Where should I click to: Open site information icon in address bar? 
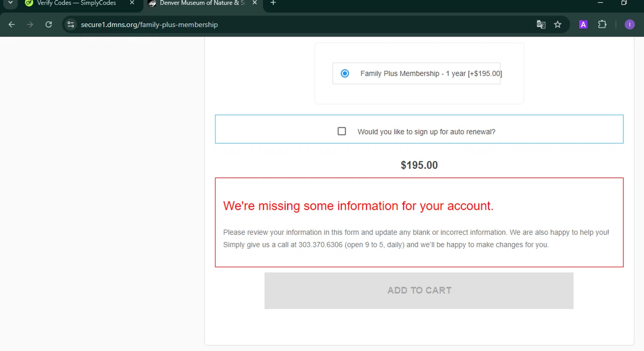coord(71,24)
